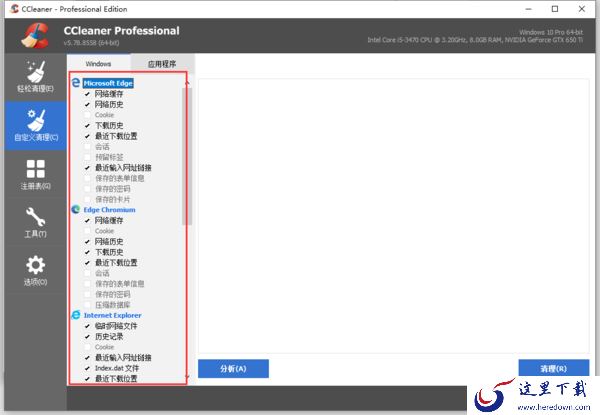Switch to the Windows tab
600x415 pixels.
click(x=98, y=63)
